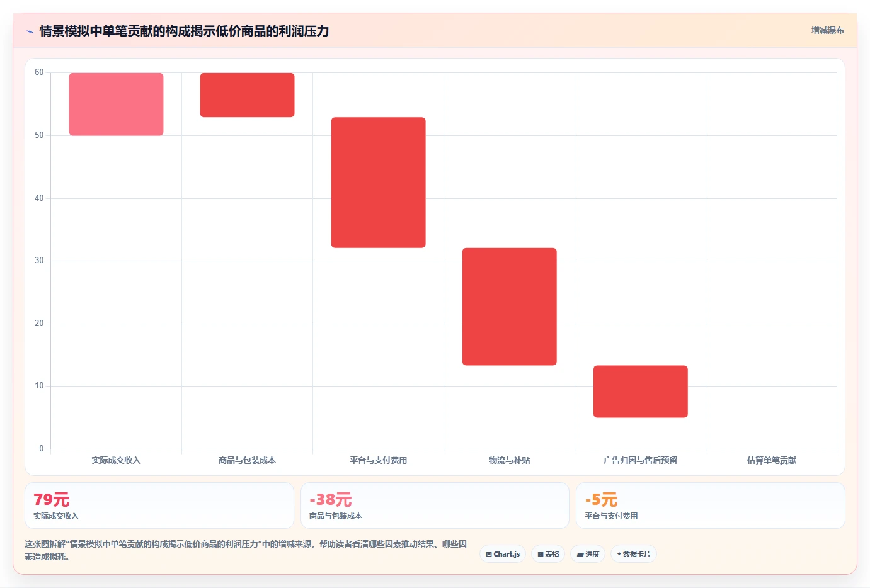Click x-axis label 物流与补贴

[x=509, y=460]
